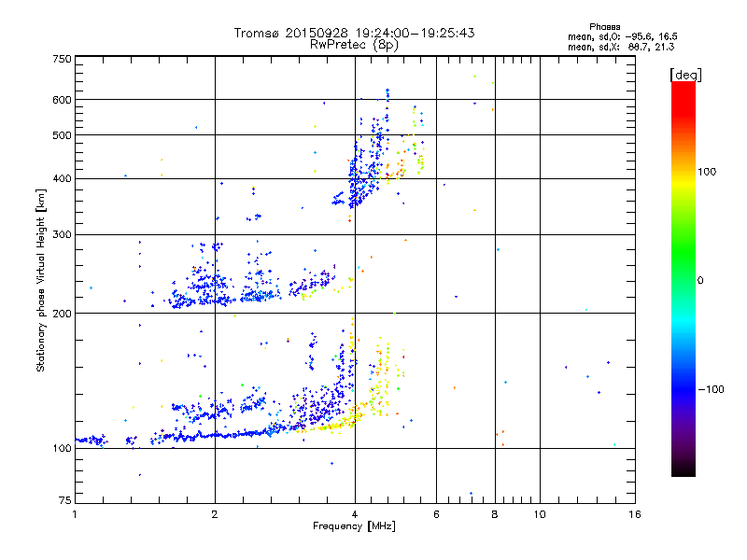Screen dimensions: 747x560
Task: Click the '500' height axis tick label
Action: [62, 135]
